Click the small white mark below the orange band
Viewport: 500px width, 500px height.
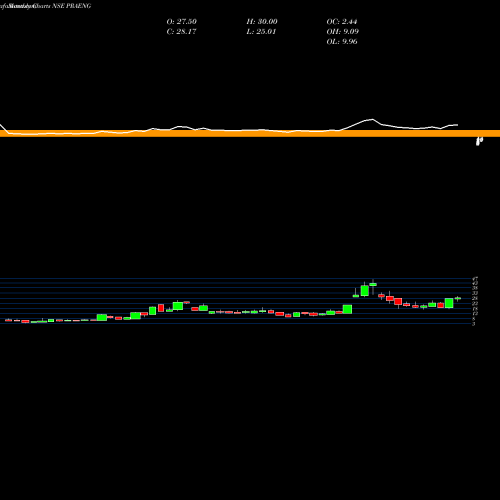click(x=479, y=141)
